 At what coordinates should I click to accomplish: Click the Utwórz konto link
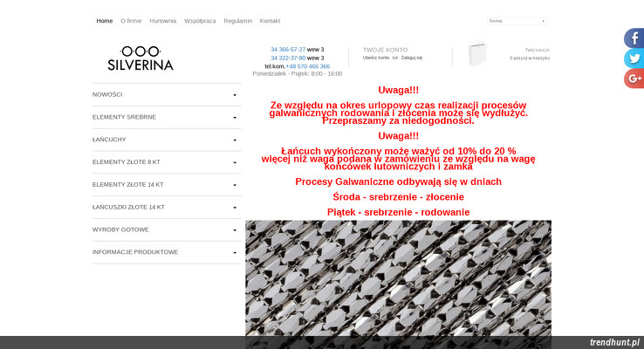[x=376, y=58]
